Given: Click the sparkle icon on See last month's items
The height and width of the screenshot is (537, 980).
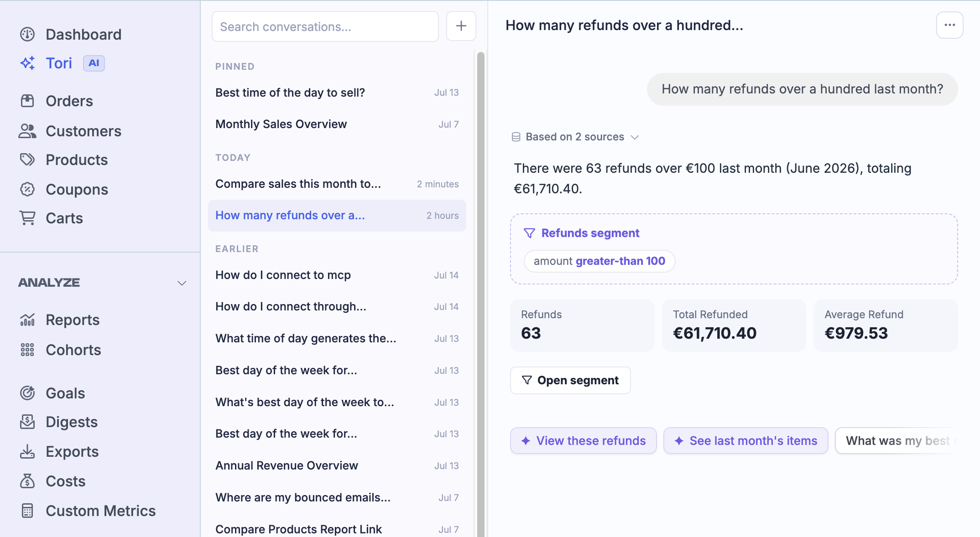Looking at the screenshot, I should click(x=679, y=441).
